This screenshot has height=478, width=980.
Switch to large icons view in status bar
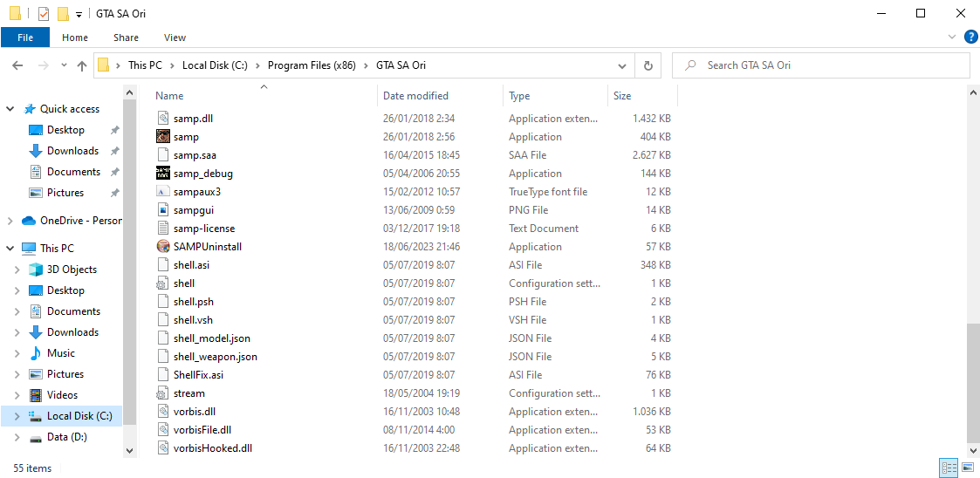[x=967, y=468]
